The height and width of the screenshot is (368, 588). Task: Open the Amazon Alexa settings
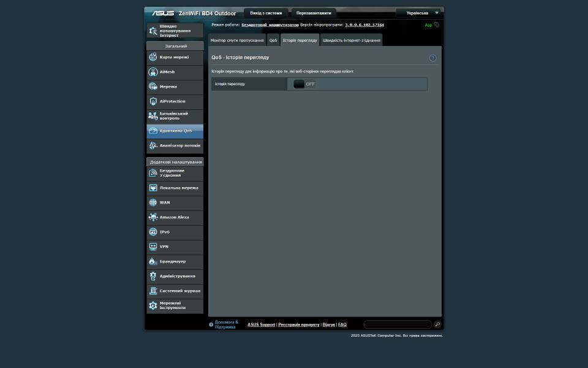point(175,217)
